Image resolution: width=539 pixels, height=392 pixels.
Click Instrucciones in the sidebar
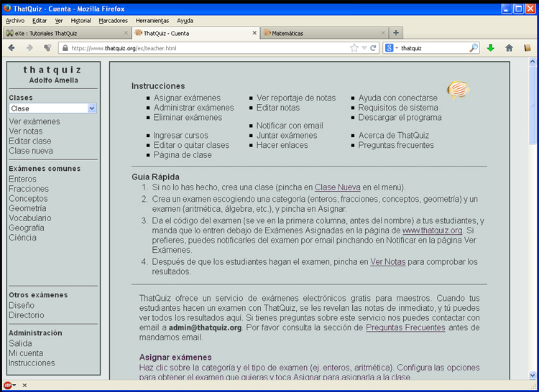click(32, 363)
